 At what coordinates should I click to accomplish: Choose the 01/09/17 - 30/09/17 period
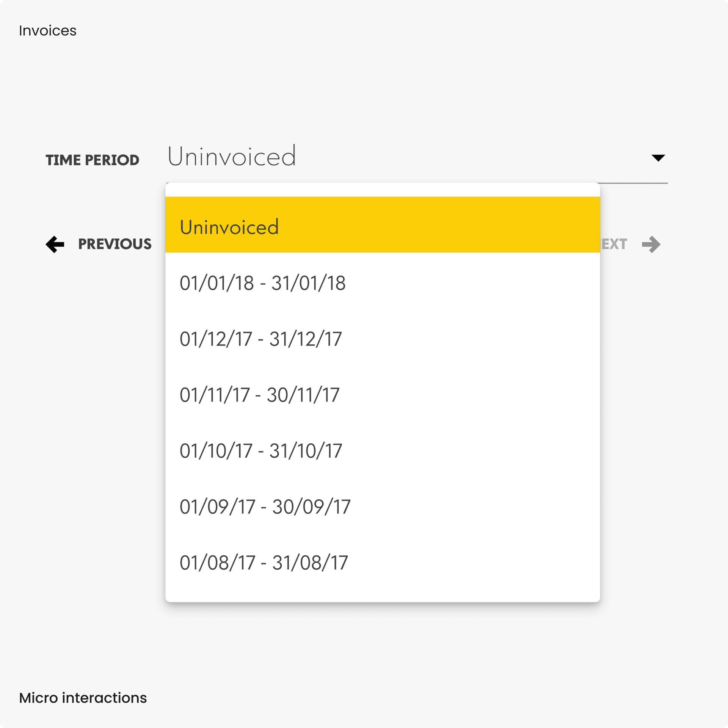click(x=265, y=506)
